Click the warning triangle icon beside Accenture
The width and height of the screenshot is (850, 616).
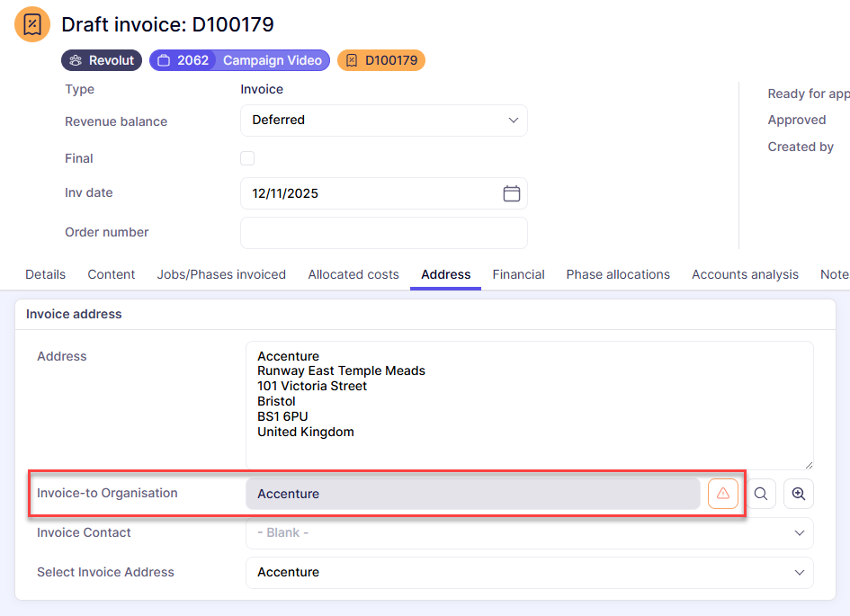[723, 494]
